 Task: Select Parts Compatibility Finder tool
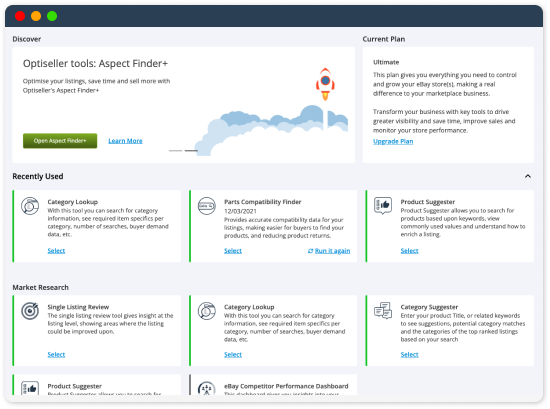(x=233, y=250)
